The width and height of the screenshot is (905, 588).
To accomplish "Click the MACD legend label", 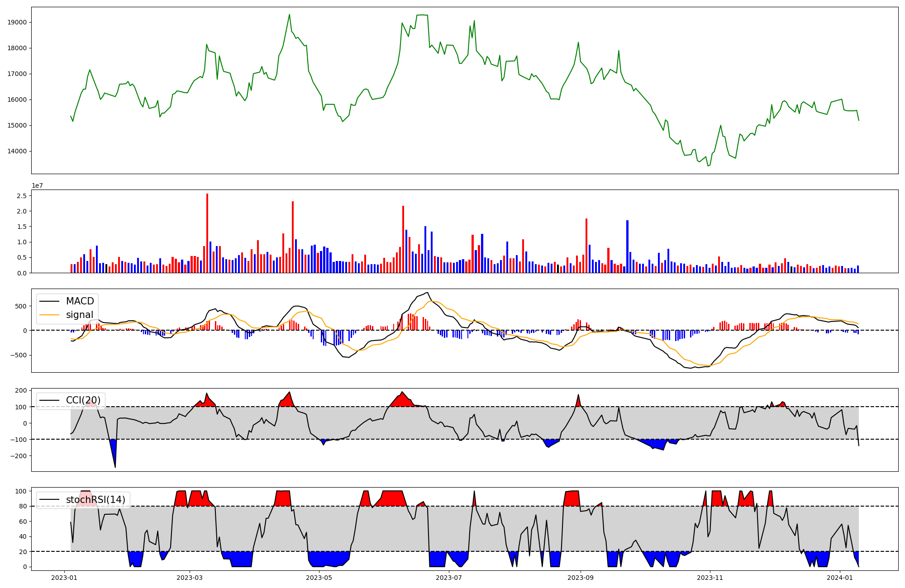I will 80,301.
